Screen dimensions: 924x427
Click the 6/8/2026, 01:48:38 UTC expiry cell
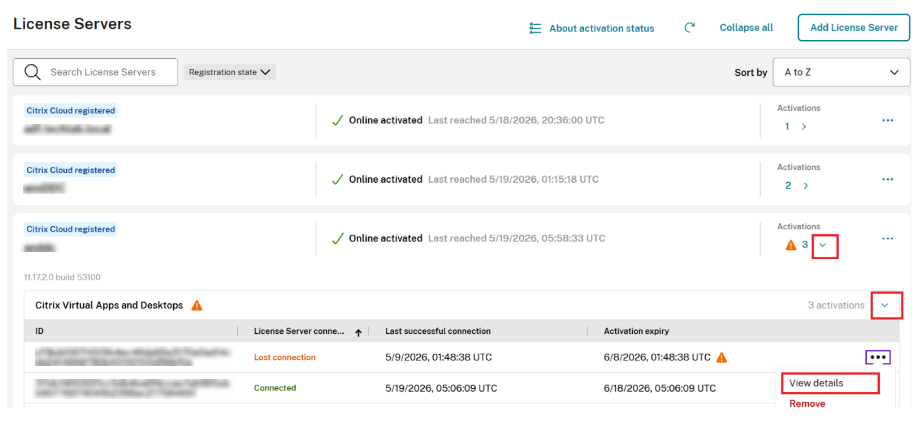click(x=658, y=358)
